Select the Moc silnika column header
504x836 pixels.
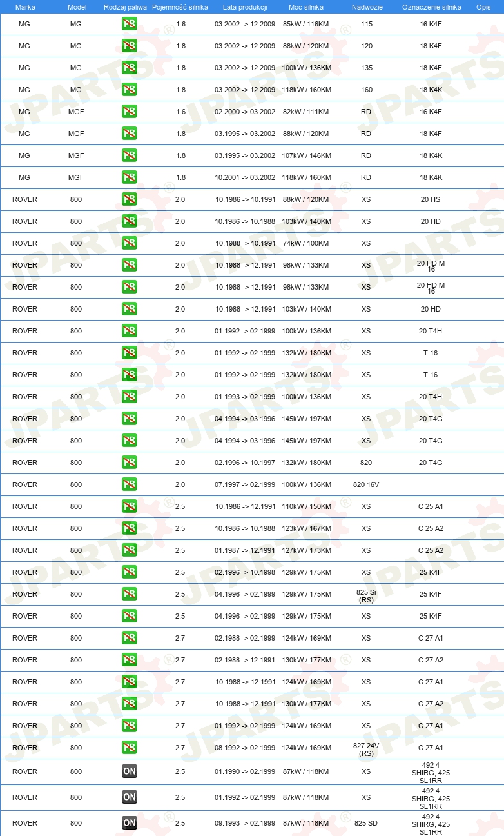(x=306, y=7)
